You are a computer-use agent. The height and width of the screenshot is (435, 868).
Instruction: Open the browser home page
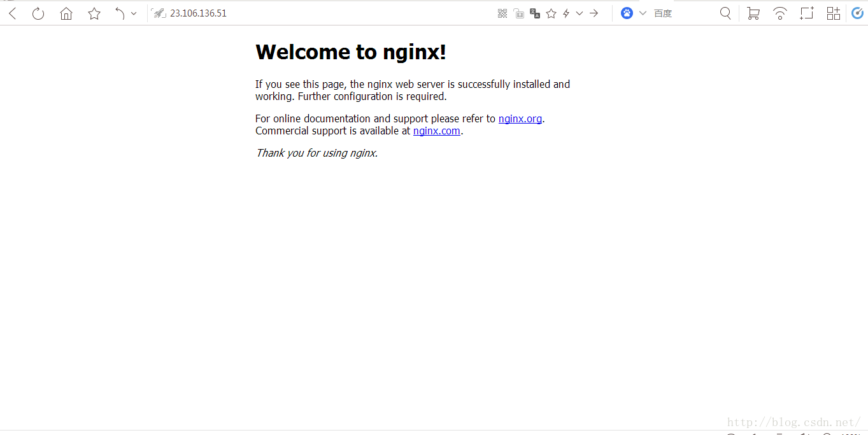[66, 13]
